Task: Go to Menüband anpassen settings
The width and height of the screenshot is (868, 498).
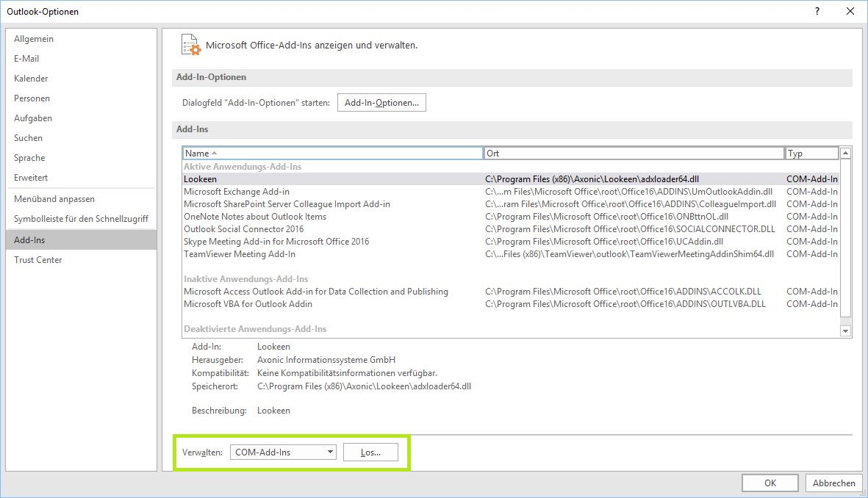Action: click(54, 199)
